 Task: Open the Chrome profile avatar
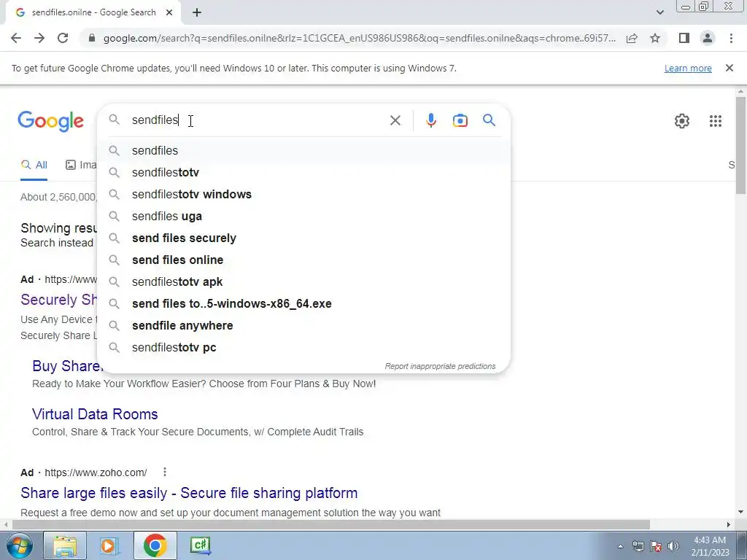708,38
